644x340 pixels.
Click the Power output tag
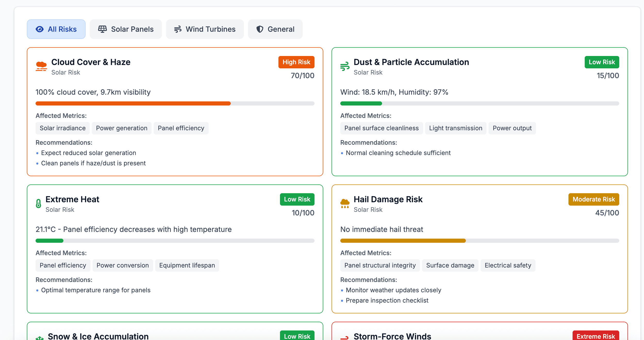coord(512,128)
